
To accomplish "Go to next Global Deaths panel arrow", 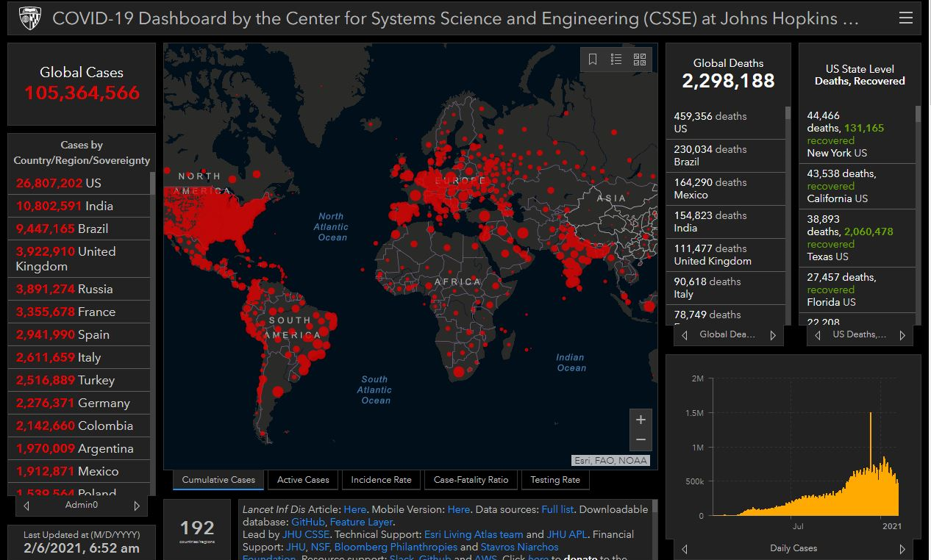I will pyautogui.click(x=773, y=335).
